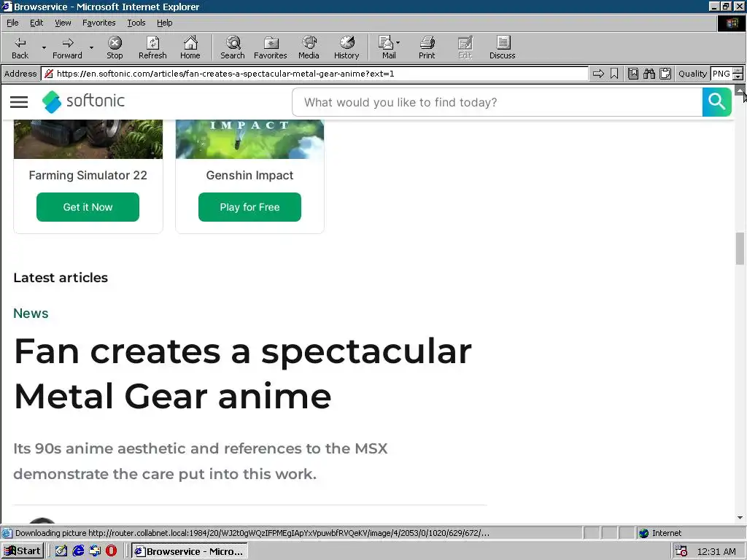The height and width of the screenshot is (560, 747).
Task: Click the News category link
Action: pos(31,314)
